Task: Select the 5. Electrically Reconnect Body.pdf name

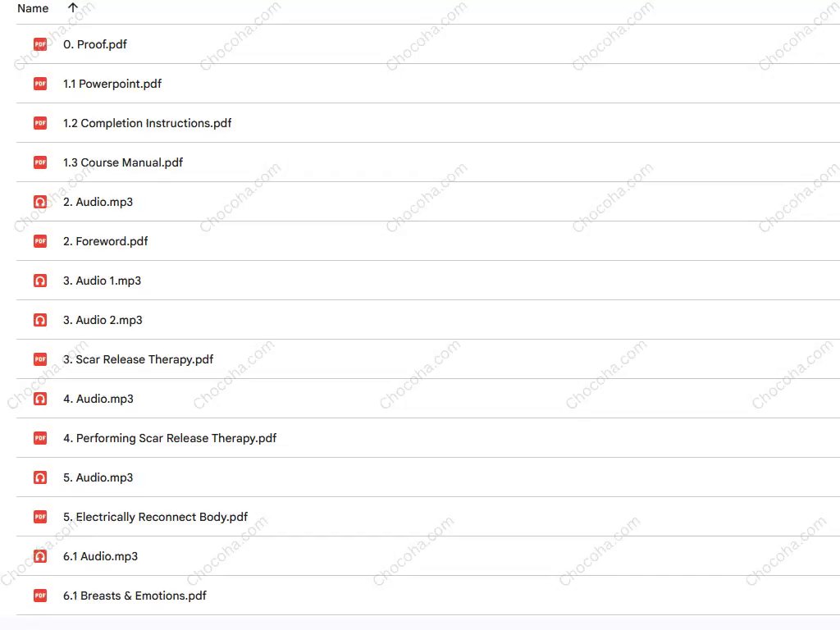Action: [155, 517]
